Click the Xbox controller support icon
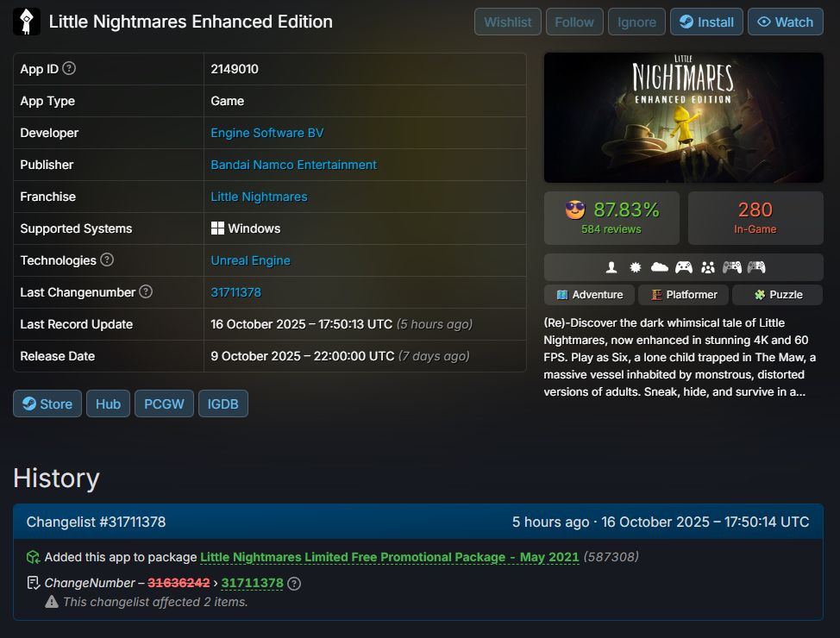Screen dimensions: 840x638 click(x=684, y=266)
